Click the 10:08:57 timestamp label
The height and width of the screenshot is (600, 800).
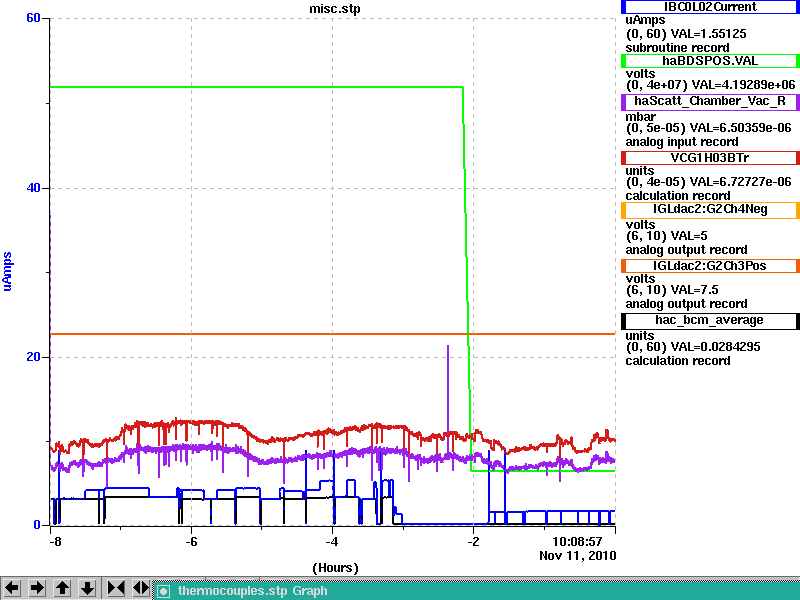[x=578, y=541]
